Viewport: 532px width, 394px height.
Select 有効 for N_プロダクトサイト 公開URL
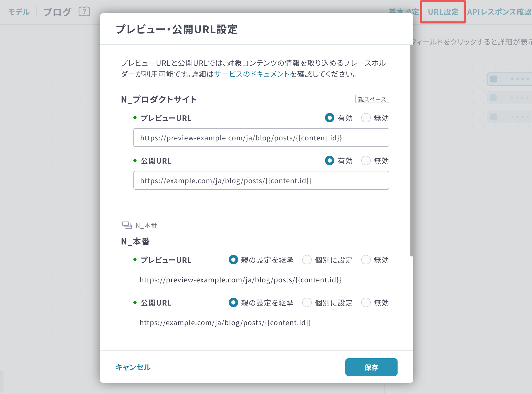tap(330, 161)
